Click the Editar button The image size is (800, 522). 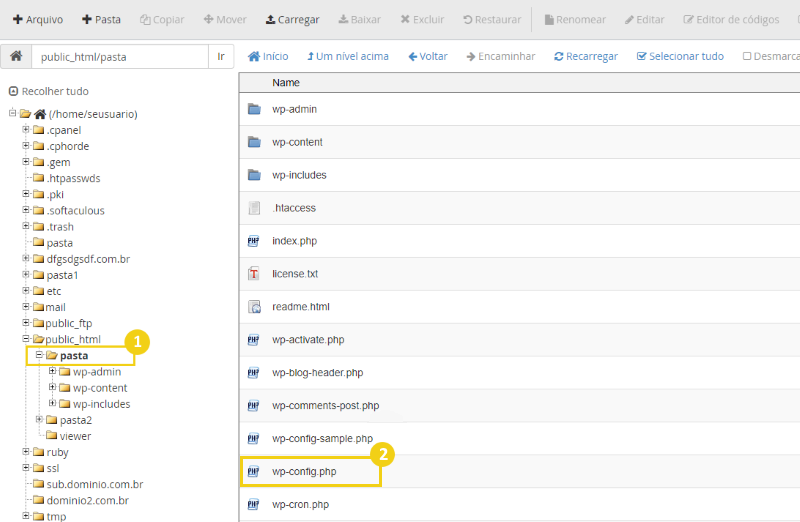[644, 19]
